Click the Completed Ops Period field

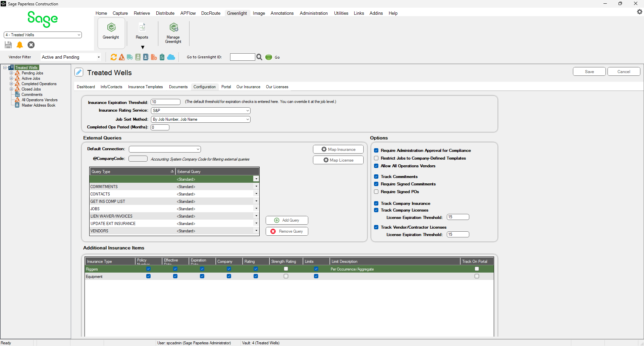tap(160, 127)
